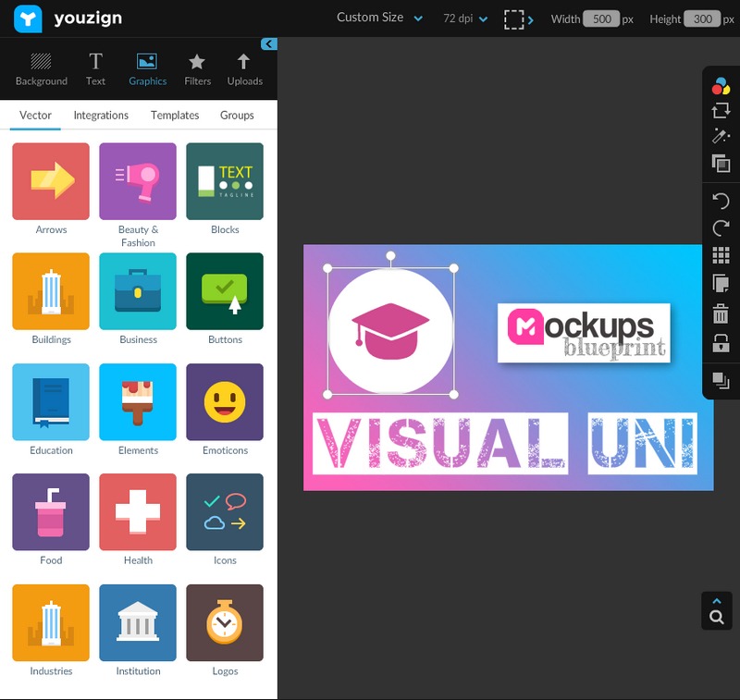
Task: Select the Graphics panel
Action: click(x=147, y=69)
